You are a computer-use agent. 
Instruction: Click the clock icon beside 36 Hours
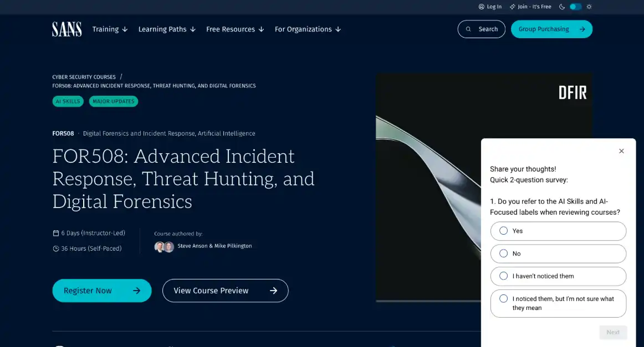pyautogui.click(x=56, y=248)
